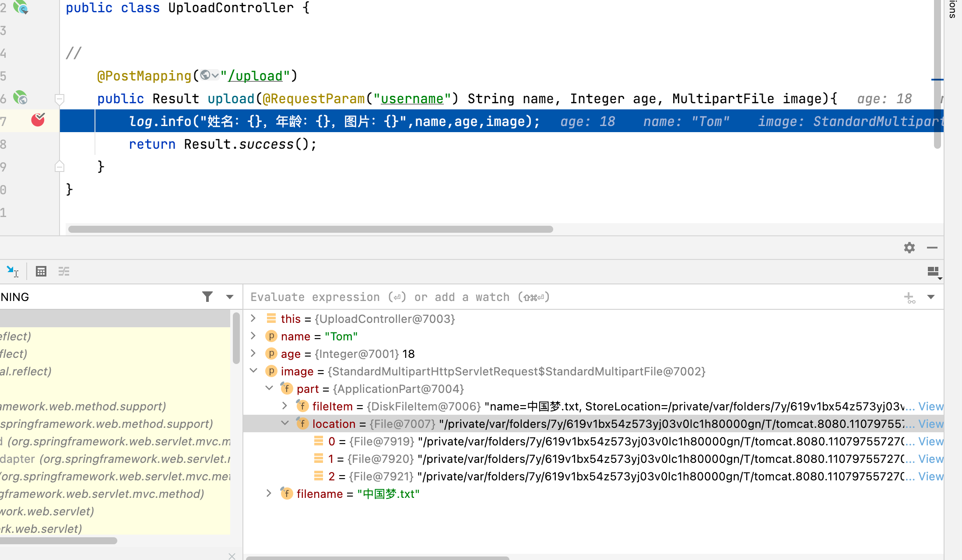Screen dimensions: 962x560
Task: Expand the 'name' variable node
Action: (253, 336)
